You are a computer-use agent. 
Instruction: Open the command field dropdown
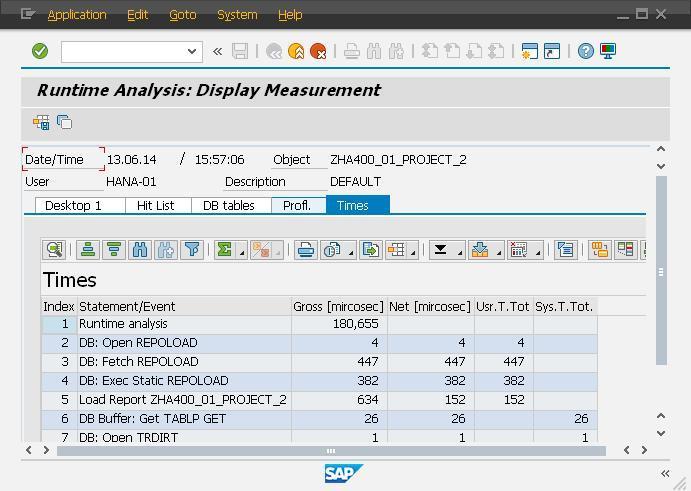click(x=192, y=51)
